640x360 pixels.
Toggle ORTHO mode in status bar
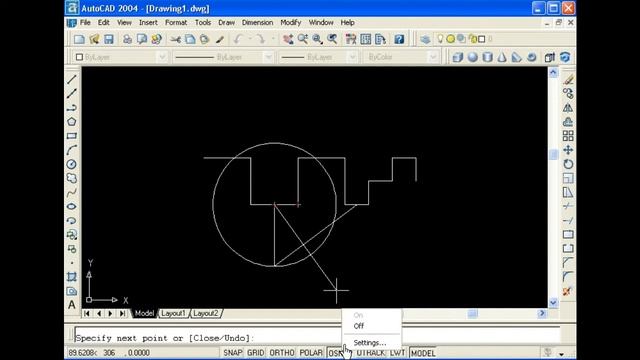282,353
